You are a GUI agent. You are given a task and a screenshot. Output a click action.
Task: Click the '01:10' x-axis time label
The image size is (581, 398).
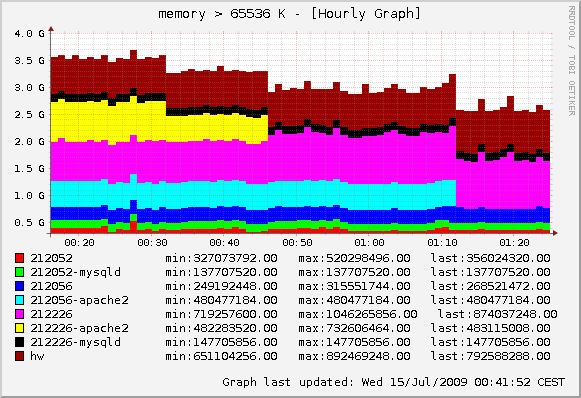[442, 243]
